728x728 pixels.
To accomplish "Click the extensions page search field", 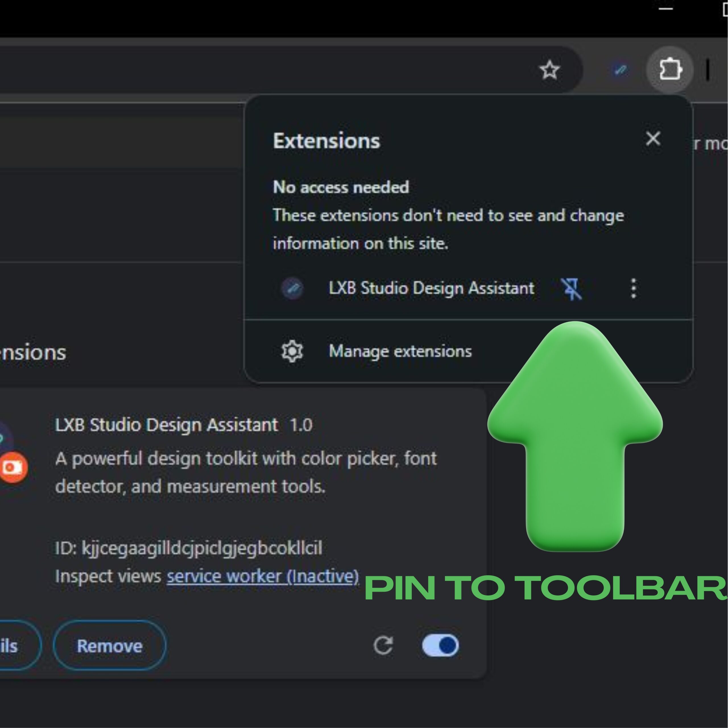I will [121, 142].
